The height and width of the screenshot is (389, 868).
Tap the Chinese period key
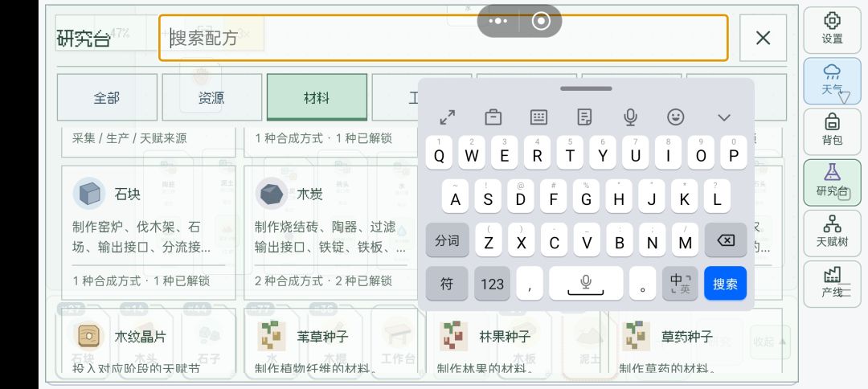pos(643,284)
